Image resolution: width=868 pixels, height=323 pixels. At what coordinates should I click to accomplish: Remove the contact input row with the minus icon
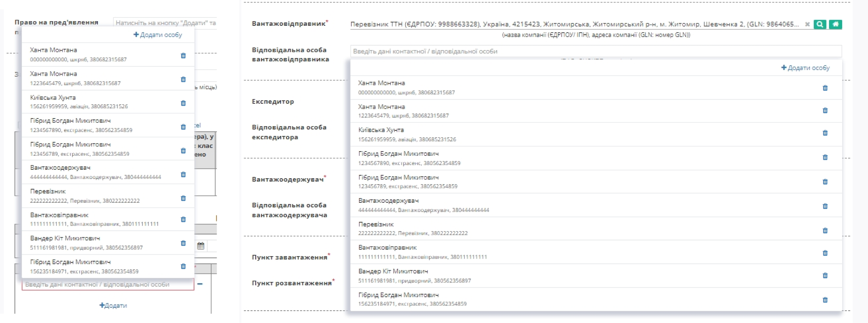tap(200, 284)
